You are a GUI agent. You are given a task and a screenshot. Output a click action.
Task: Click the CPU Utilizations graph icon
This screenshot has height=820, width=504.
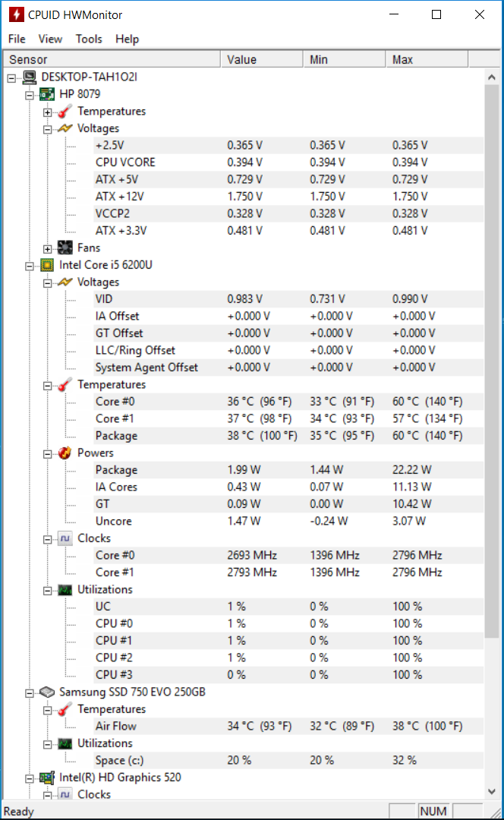click(x=65, y=590)
